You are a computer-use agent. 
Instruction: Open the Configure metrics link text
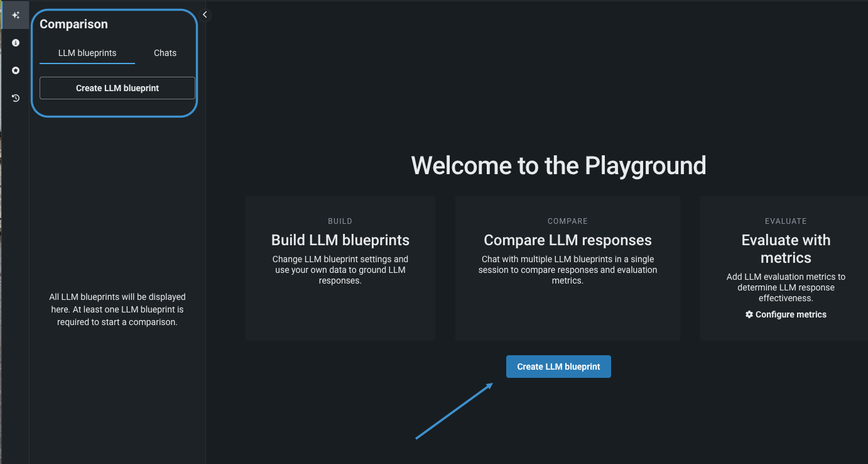[x=791, y=314]
